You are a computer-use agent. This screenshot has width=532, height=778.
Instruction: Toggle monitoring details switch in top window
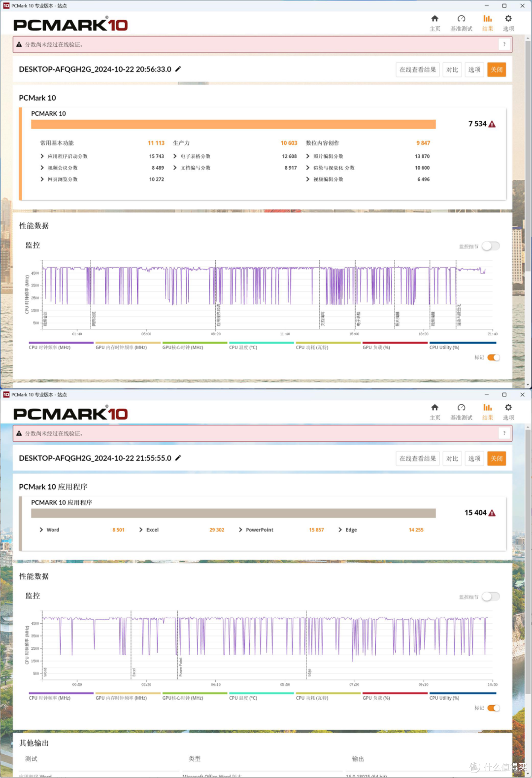coord(491,246)
